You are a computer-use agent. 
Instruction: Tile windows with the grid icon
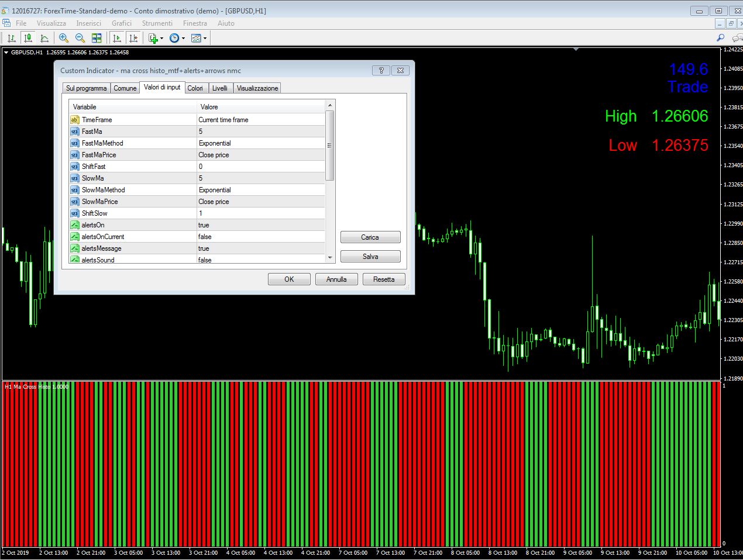point(97,38)
